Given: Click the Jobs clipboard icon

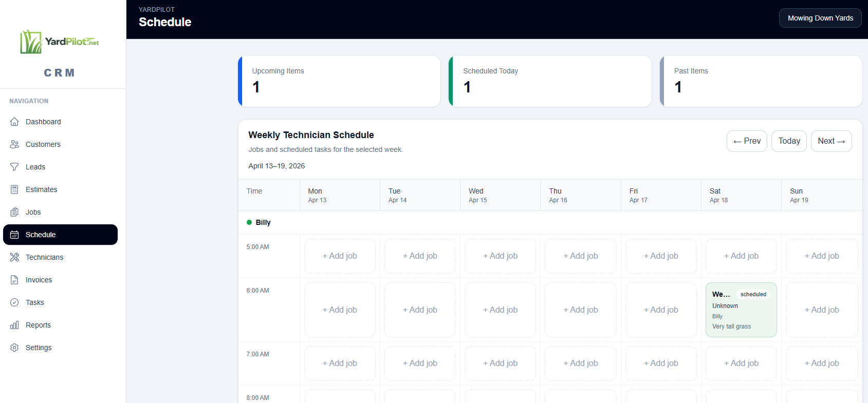Looking at the screenshot, I should click(14, 212).
